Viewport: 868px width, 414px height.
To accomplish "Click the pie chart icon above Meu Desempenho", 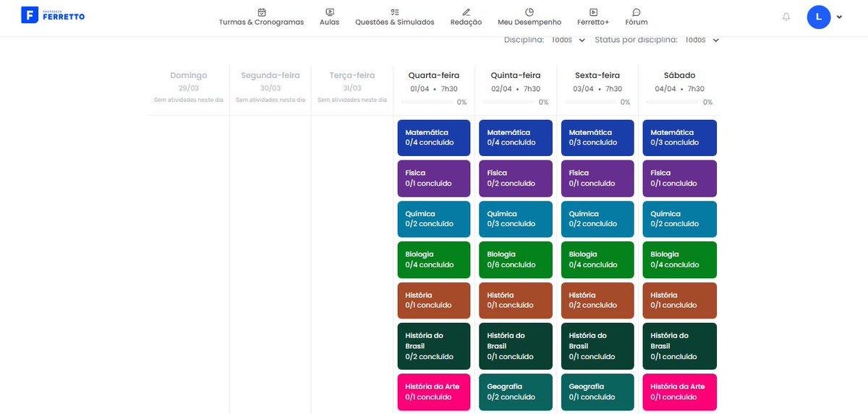I will 529,12.
